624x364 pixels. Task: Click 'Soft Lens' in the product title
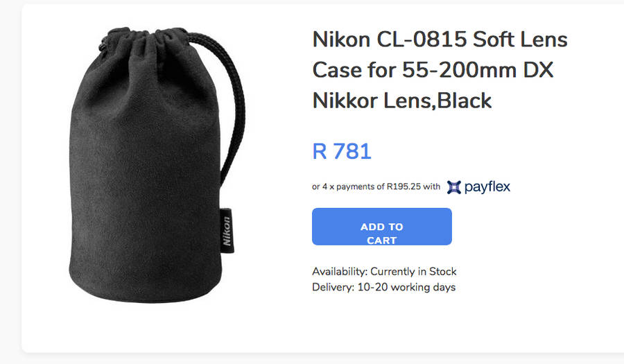pyautogui.click(x=520, y=40)
